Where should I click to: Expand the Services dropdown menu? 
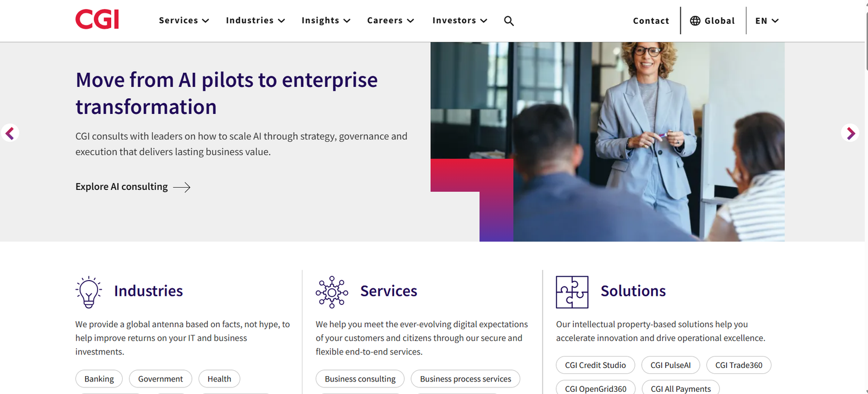pos(184,21)
